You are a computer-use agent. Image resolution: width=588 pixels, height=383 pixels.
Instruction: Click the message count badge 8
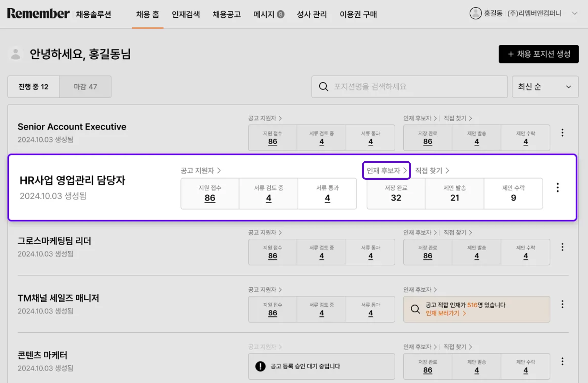pyautogui.click(x=280, y=14)
